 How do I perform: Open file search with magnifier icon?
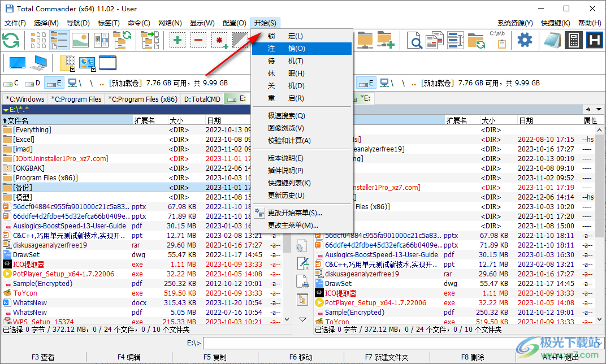coord(414,40)
